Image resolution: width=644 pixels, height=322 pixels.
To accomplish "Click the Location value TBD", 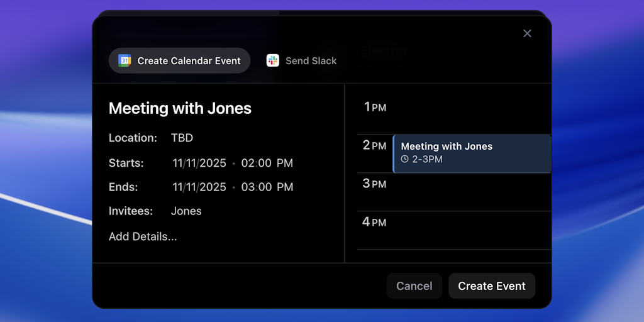I will click(x=182, y=138).
